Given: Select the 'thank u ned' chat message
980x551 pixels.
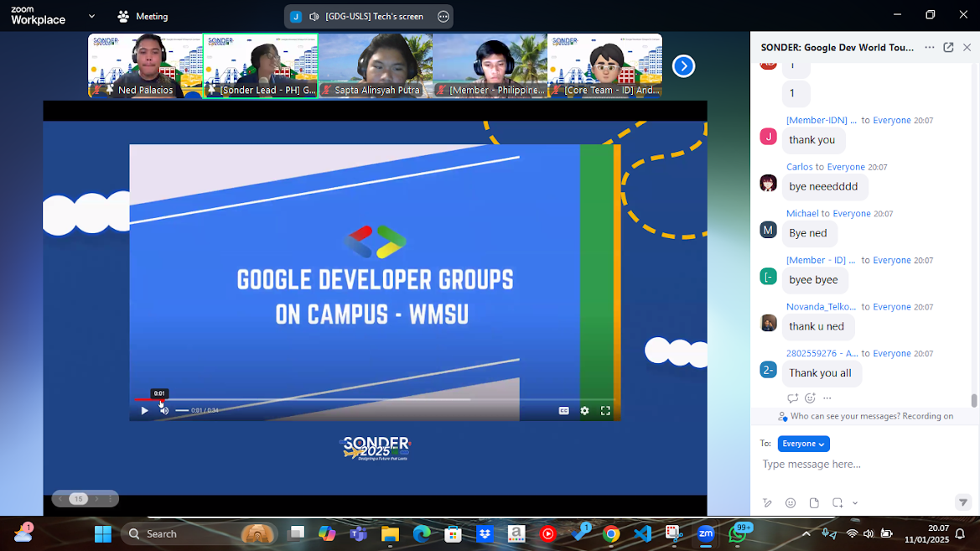Looking at the screenshot, I should coord(817,326).
